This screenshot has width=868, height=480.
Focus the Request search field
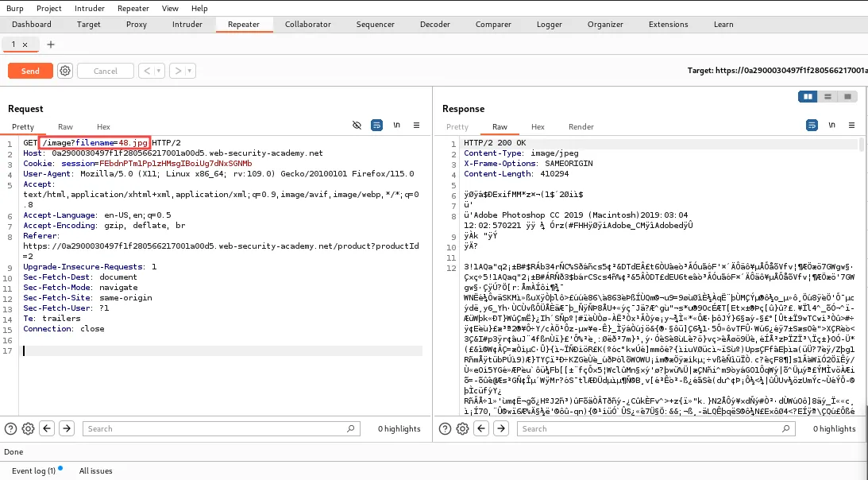pyautogui.click(x=222, y=428)
